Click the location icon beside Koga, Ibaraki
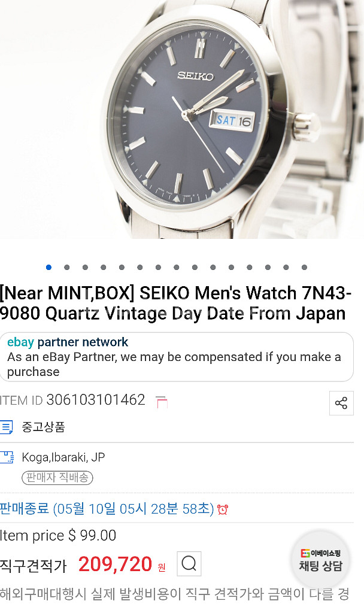Image resolution: width=364 pixels, height=613 pixels. click(7, 457)
